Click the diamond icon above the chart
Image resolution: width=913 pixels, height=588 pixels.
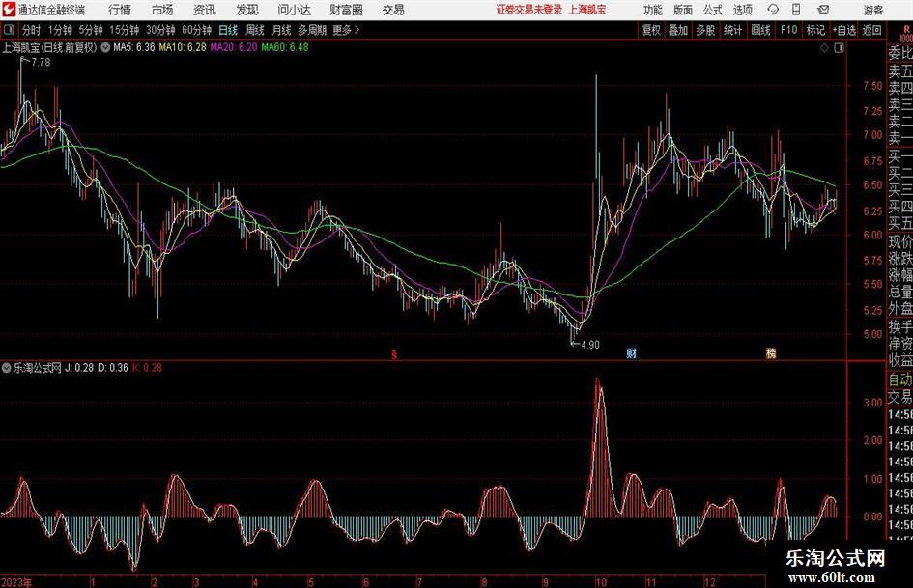tap(824, 48)
